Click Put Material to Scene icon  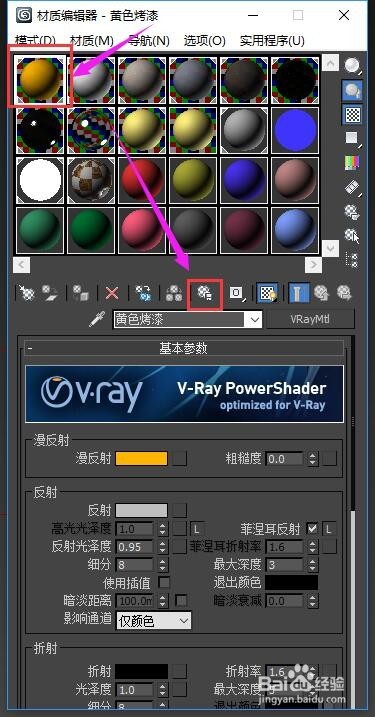[x=49, y=293]
